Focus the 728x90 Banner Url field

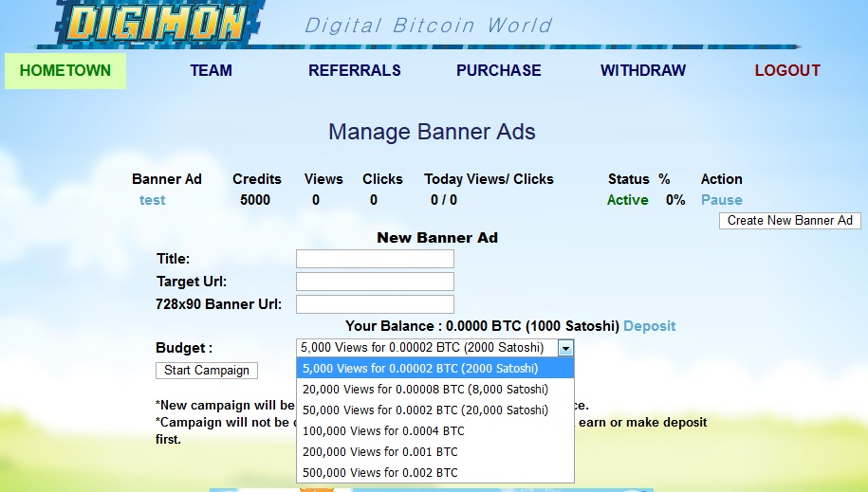(x=375, y=304)
